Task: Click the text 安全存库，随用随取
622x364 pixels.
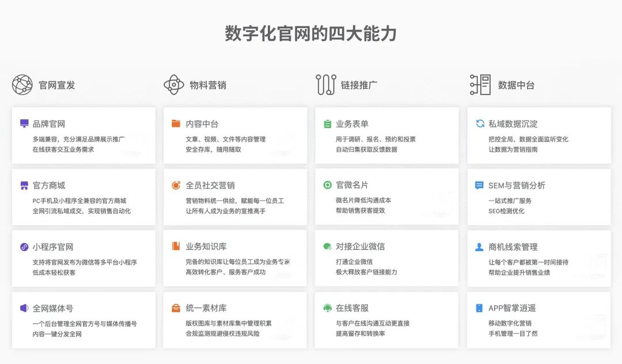Action: [x=213, y=150]
